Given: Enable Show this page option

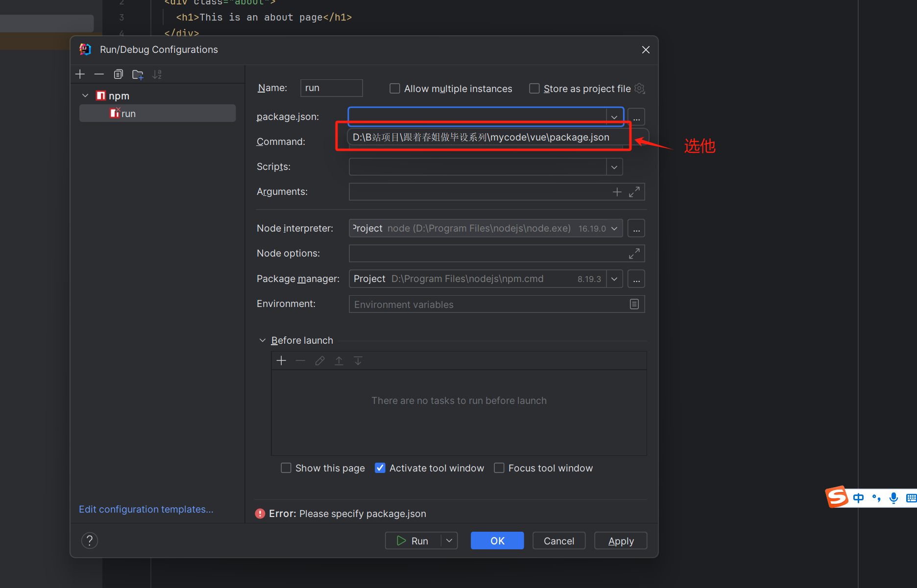Looking at the screenshot, I should (x=286, y=468).
